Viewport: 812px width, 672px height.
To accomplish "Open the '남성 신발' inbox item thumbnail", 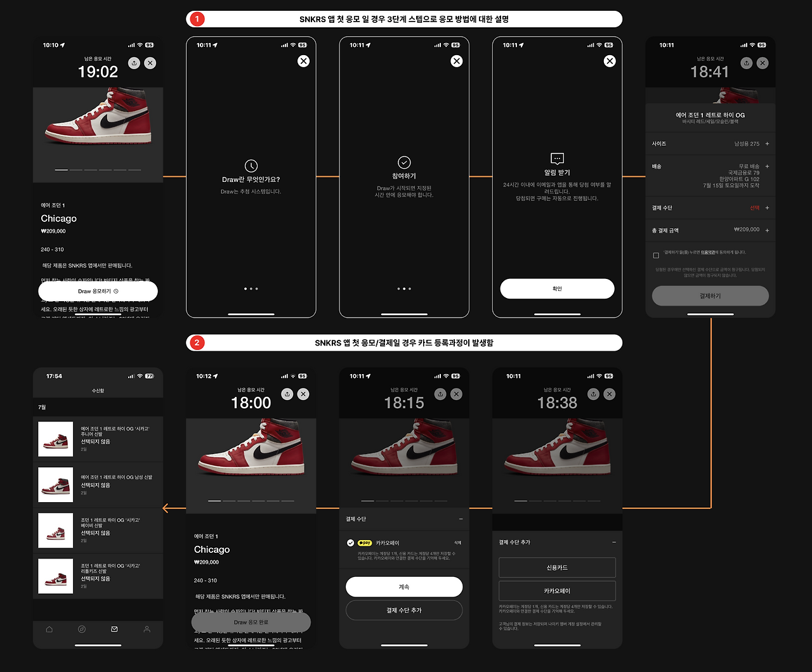I will coord(56,484).
